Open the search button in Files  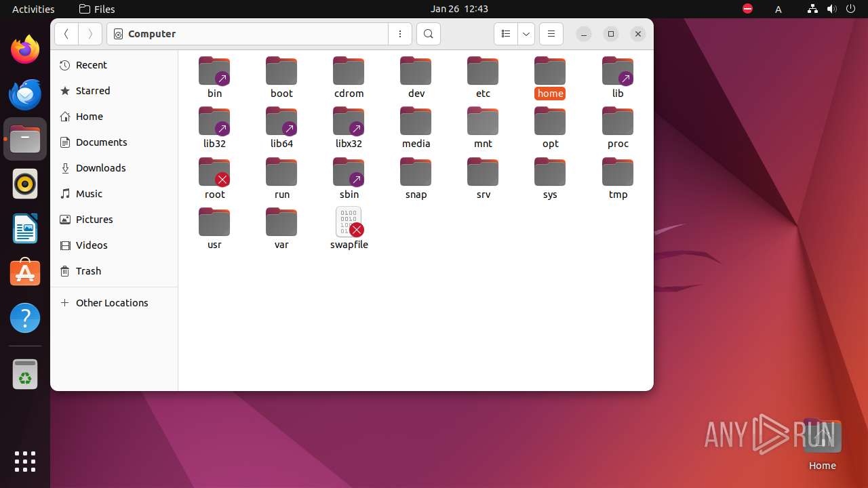[428, 34]
